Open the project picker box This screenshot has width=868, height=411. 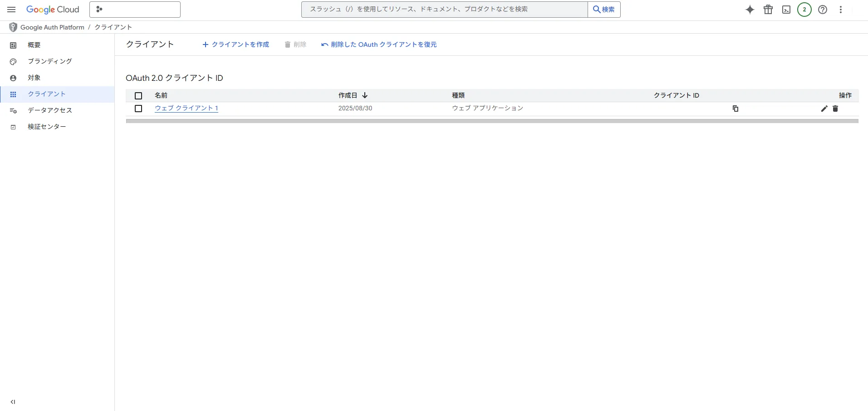pos(135,10)
